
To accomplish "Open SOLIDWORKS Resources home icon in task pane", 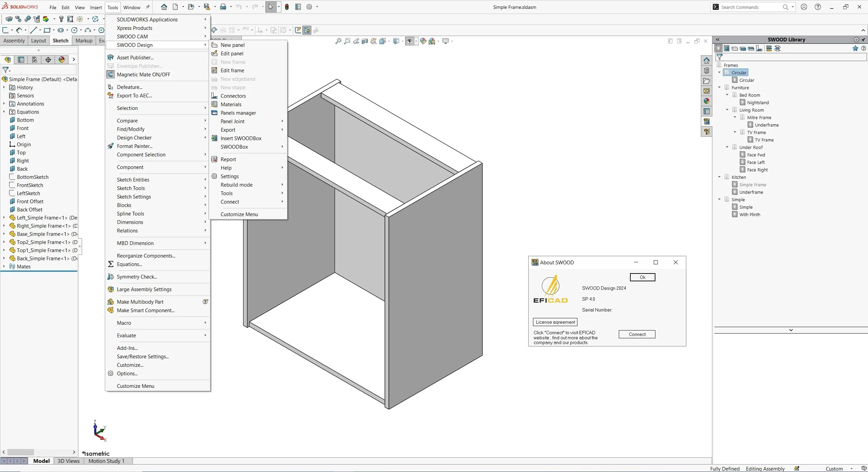I will click(707, 60).
